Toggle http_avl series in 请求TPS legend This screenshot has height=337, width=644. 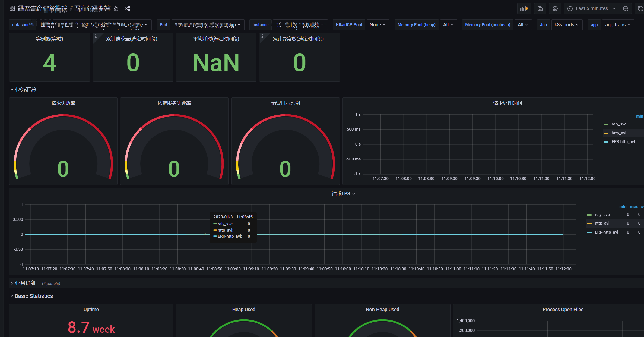pos(602,223)
